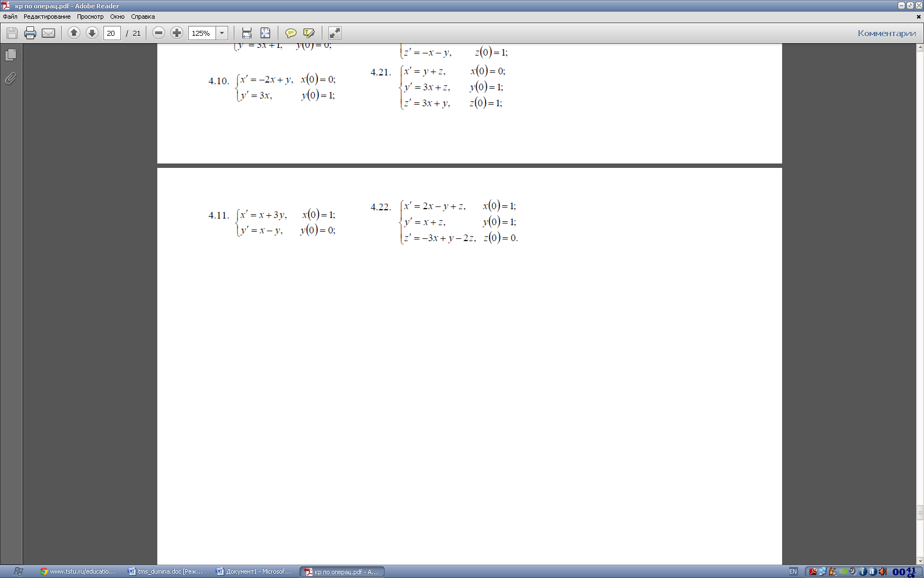Open the Окно menu
924x578 pixels.
[x=117, y=17]
